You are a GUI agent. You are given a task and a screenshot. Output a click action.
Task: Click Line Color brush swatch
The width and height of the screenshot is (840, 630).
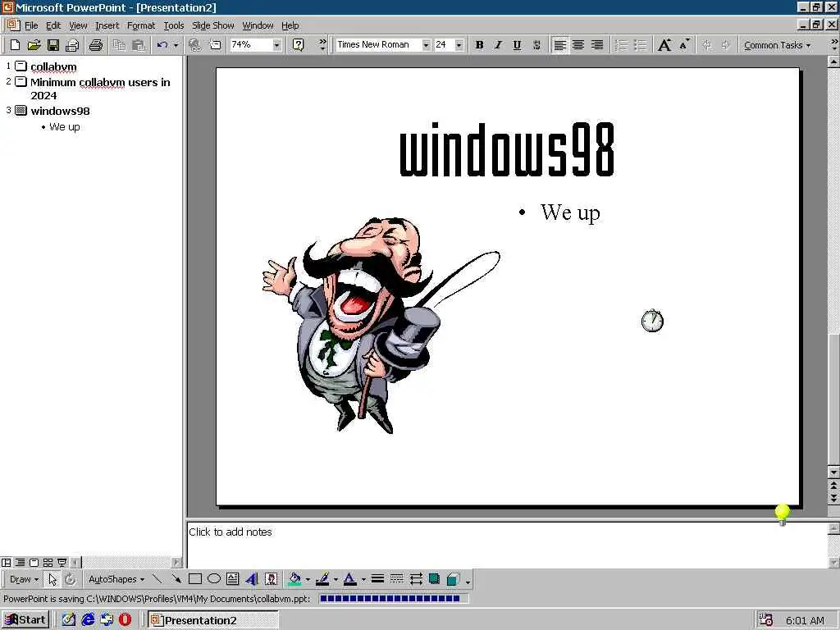click(322, 579)
